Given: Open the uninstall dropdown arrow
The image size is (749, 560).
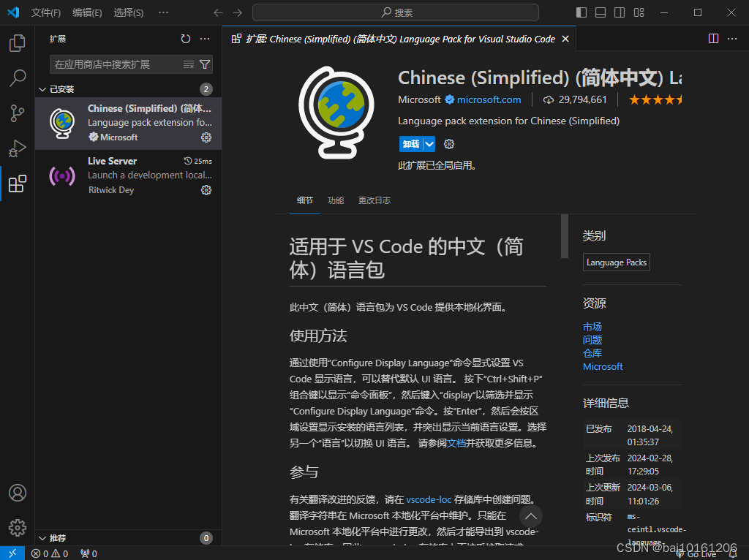Looking at the screenshot, I should click(x=429, y=144).
